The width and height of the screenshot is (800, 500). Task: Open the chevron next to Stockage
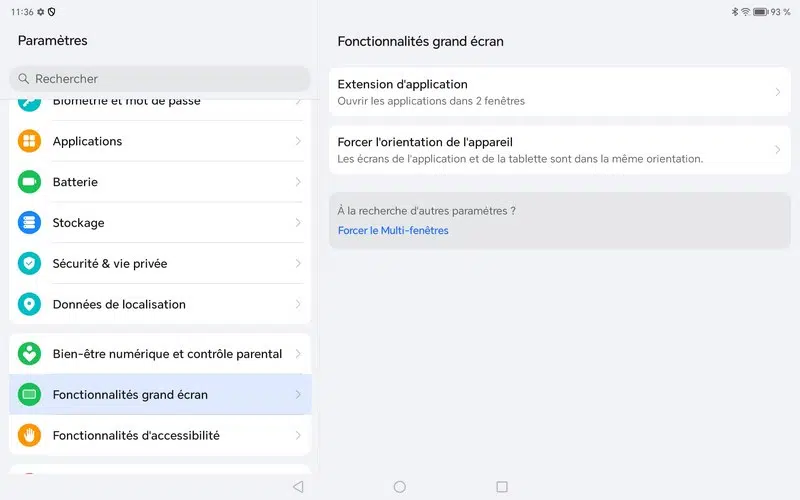point(298,223)
